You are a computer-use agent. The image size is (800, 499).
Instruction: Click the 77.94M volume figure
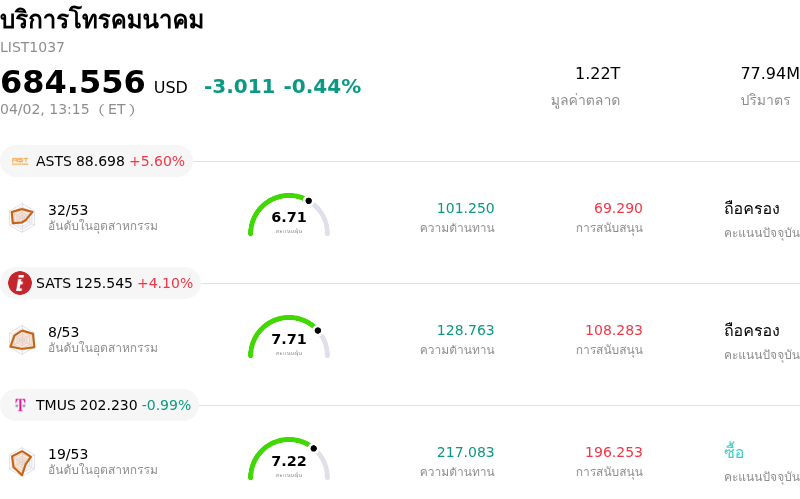769,73
